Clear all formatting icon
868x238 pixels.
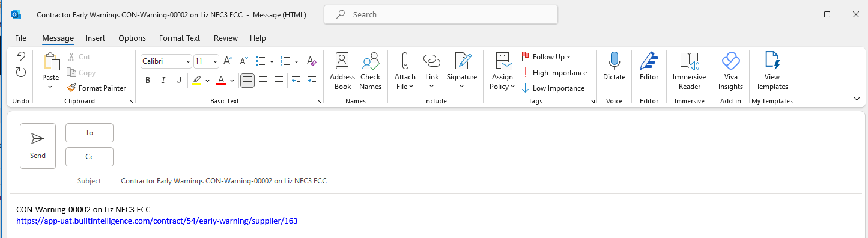point(311,61)
